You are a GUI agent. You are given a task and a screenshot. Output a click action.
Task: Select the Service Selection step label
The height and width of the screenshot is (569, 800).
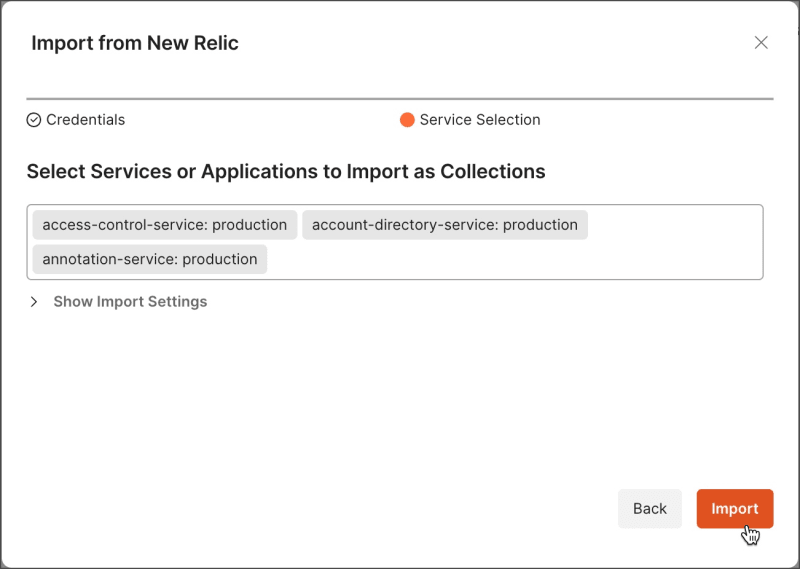click(x=480, y=120)
